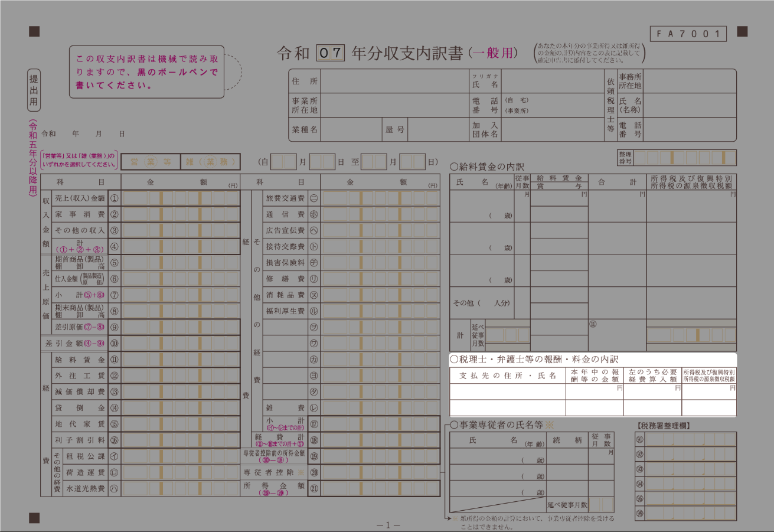Click the 給料賃金 ⑪ amount field
Image resolution: width=774 pixels, height=532 pixels.
click(x=181, y=360)
